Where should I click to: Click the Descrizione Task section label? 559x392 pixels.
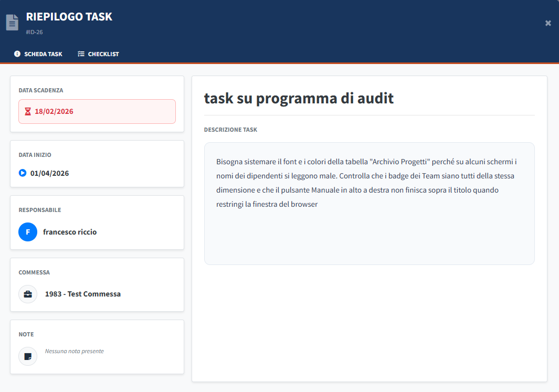point(230,130)
